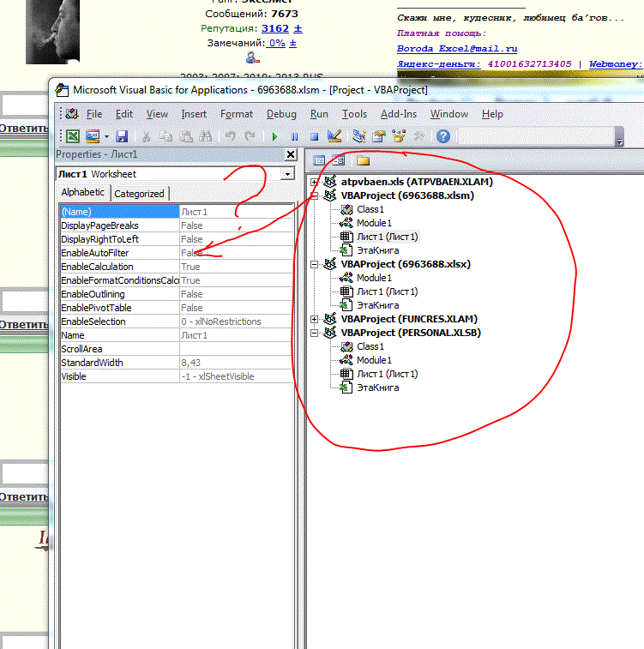Open the Tools menu
The image size is (644, 649).
[354, 114]
